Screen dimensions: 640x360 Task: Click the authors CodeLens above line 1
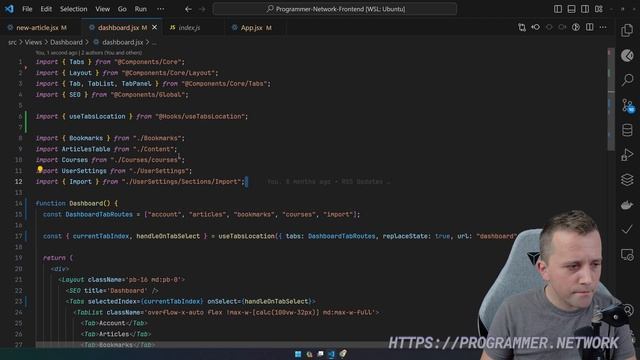click(x=89, y=53)
